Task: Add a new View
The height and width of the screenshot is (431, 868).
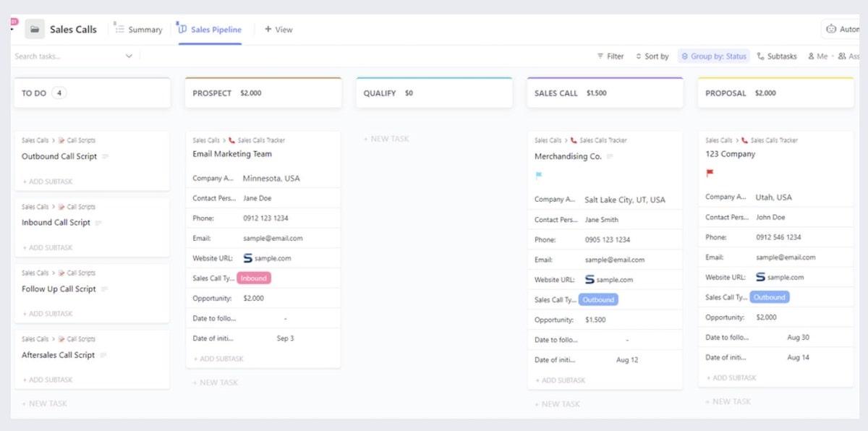Action: 278,30
